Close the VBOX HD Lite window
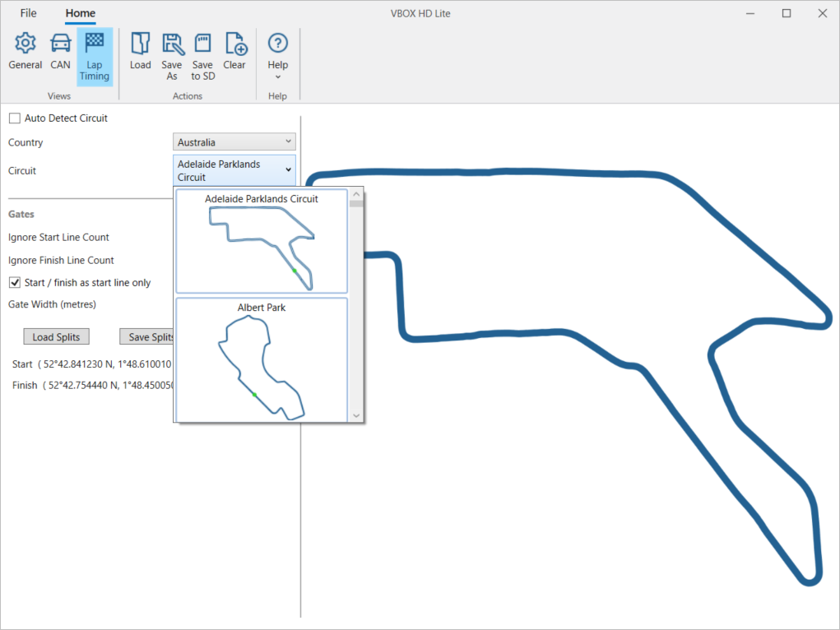This screenshot has height=630, width=840. coord(823,13)
